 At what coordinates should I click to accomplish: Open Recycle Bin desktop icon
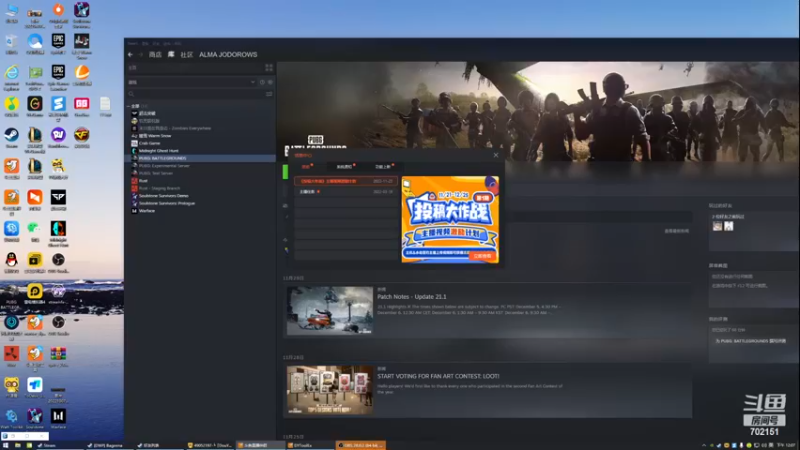tap(11, 41)
